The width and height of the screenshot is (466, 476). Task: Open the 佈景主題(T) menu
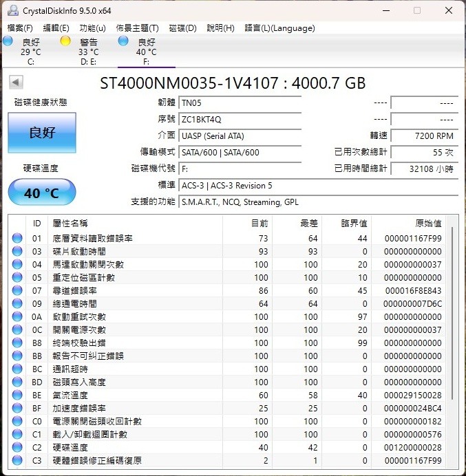click(x=137, y=28)
